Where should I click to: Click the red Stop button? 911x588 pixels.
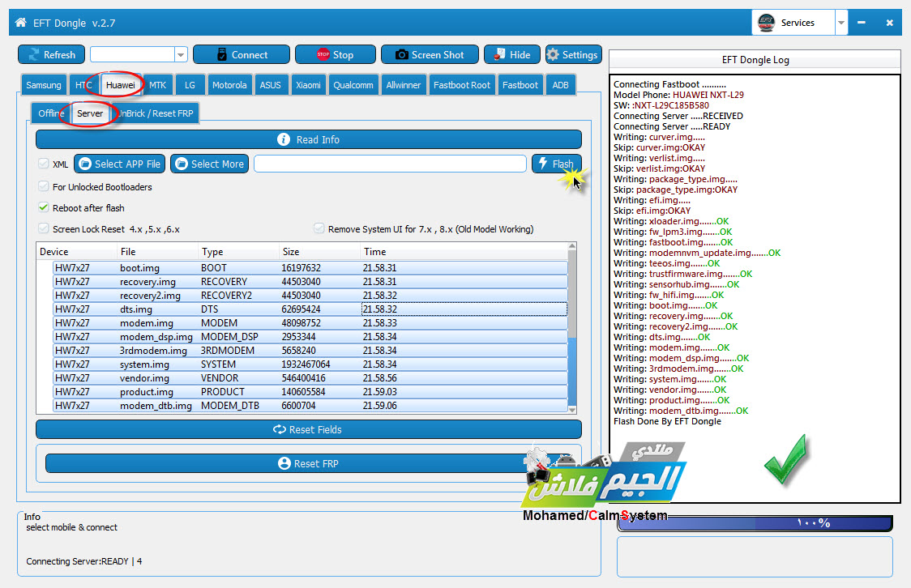336,54
